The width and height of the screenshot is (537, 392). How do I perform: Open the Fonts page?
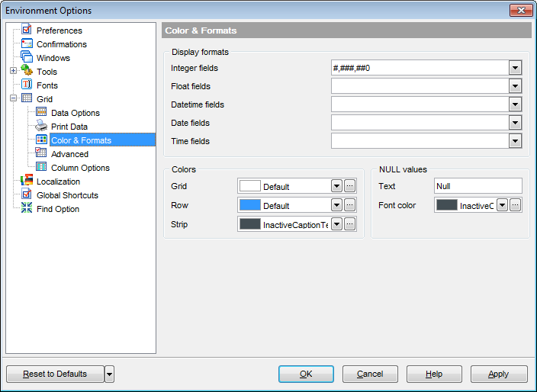(x=47, y=85)
